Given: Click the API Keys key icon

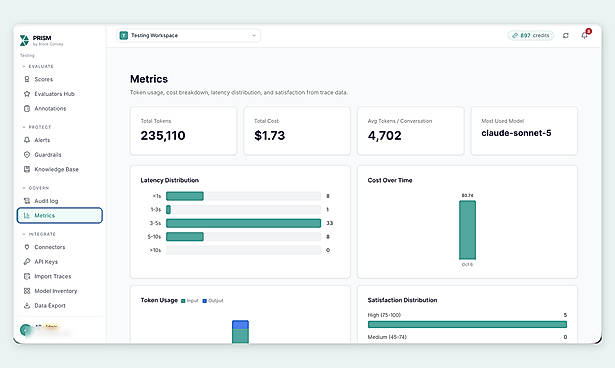Looking at the screenshot, I should (x=27, y=262).
